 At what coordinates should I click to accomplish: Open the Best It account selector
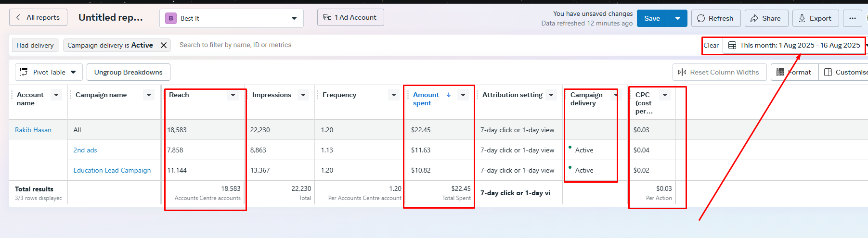231,18
